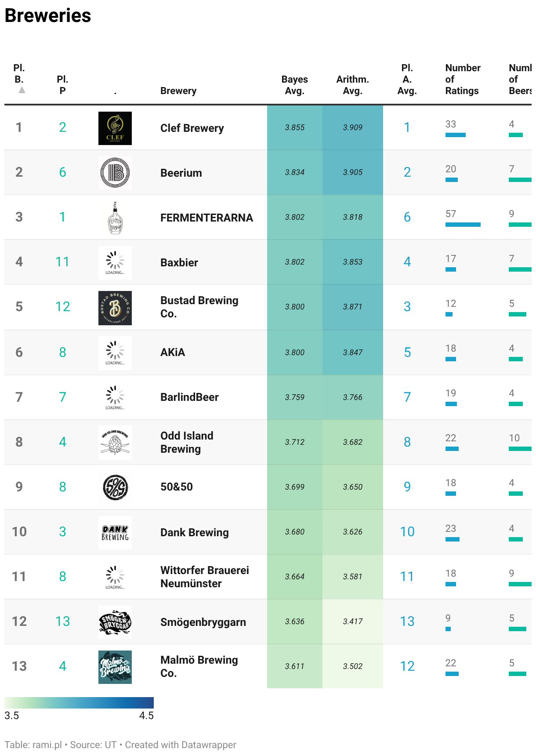The width and height of the screenshot is (536, 756).
Task: Click the Wittorfer Brauerei Neumünster name
Action: [x=205, y=577]
